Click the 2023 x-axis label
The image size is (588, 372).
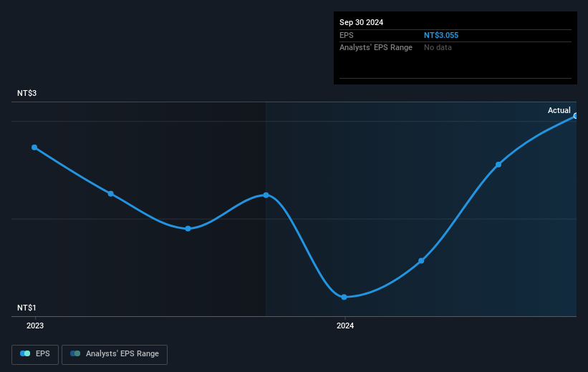(x=35, y=325)
